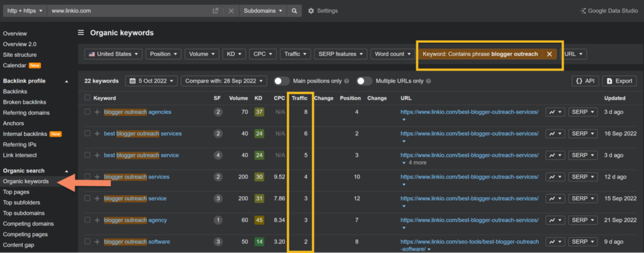Expand the 4 more URLs link
This screenshot has height=253, width=644.
tap(414, 162)
